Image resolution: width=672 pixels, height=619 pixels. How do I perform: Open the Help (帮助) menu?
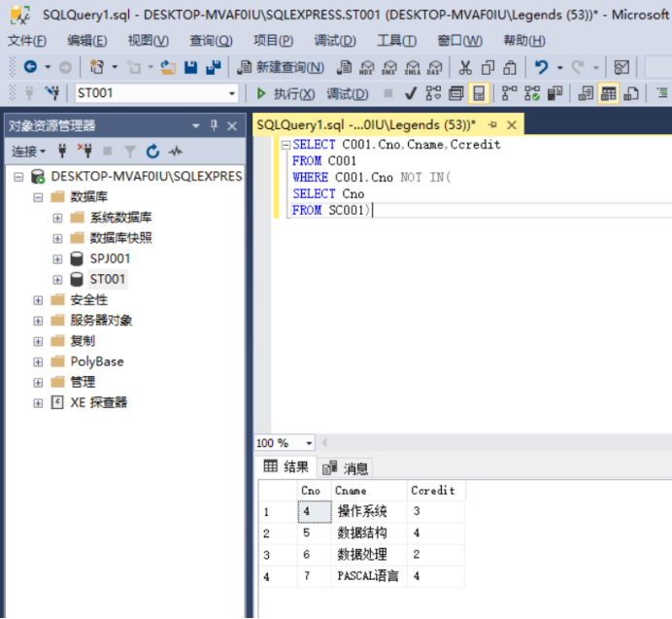tap(523, 41)
